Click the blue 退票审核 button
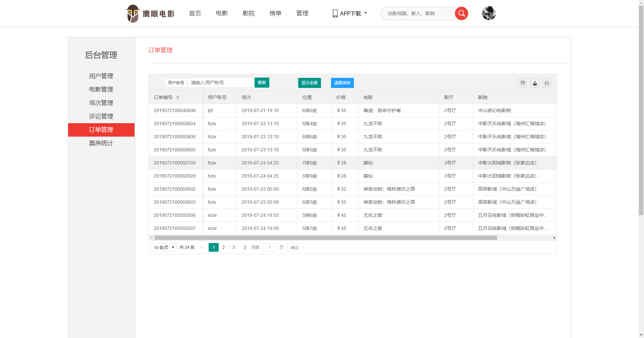The image size is (644, 338). (342, 83)
